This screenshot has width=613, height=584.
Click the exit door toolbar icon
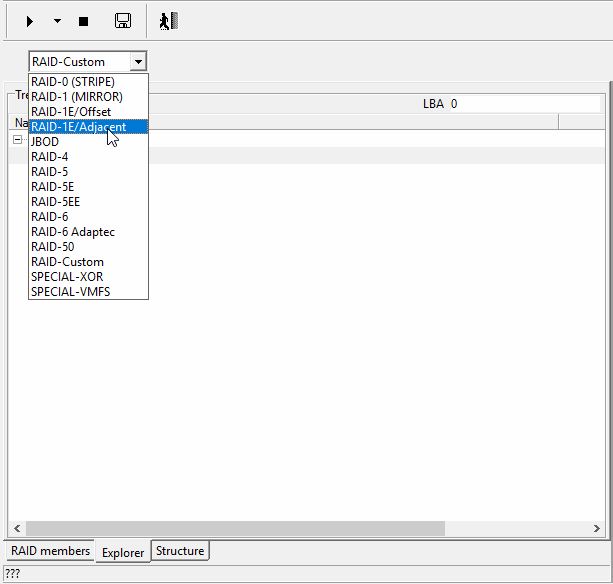click(169, 21)
